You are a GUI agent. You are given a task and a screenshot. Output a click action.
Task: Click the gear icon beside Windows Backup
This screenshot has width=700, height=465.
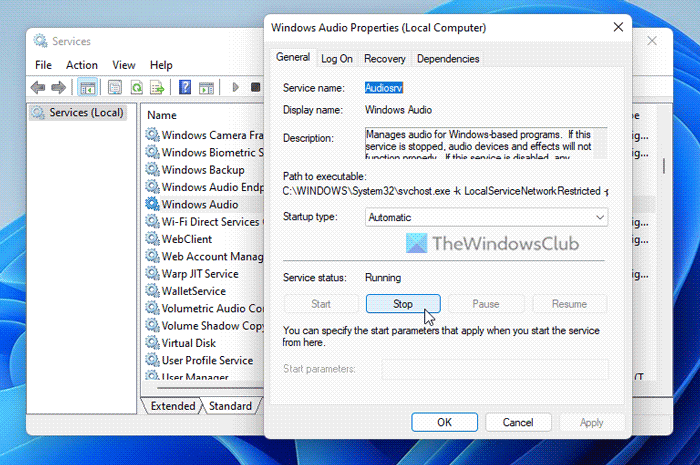click(x=152, y=169)
